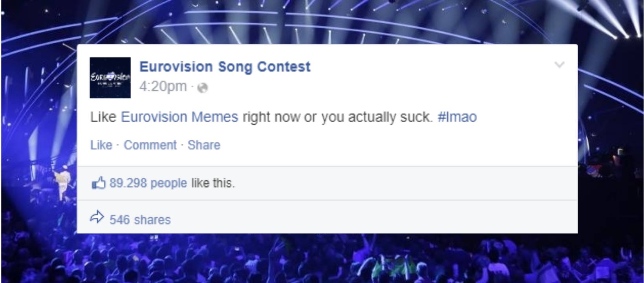Viewport: 644px width, 283px height.
Task: Click the thumbs-up likes icon
Action: click(99, 183)
